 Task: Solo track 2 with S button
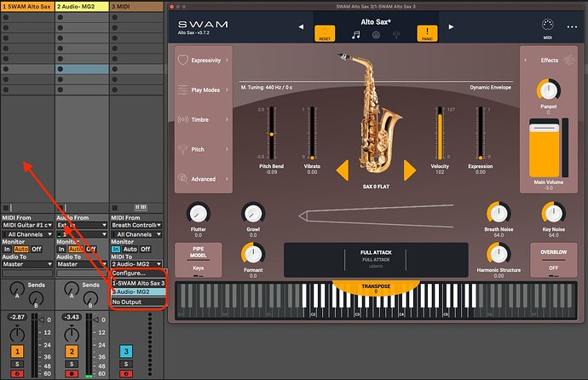(x=72, y=364)
